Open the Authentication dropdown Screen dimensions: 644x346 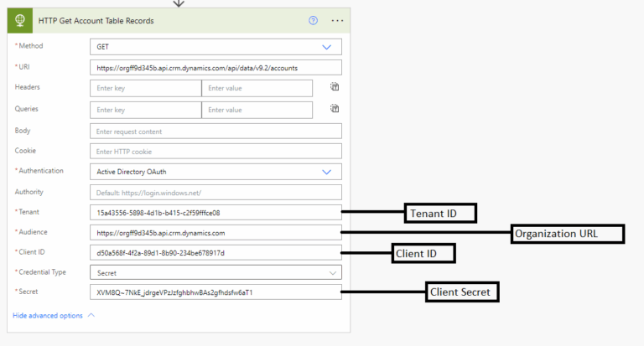[216, 172]
